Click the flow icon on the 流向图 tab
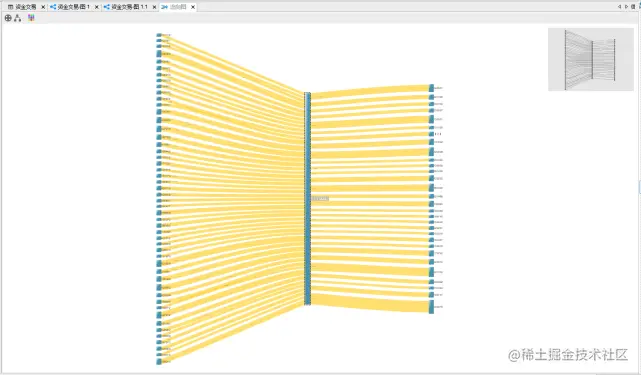Image resolution: width=641 pixels, height=375 pixels. tap(164, 7)
